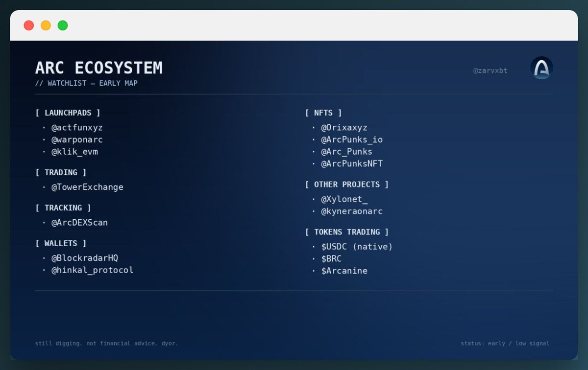
Task: Select the @actfunxyz entry
Action: click(x=77, y=128)
